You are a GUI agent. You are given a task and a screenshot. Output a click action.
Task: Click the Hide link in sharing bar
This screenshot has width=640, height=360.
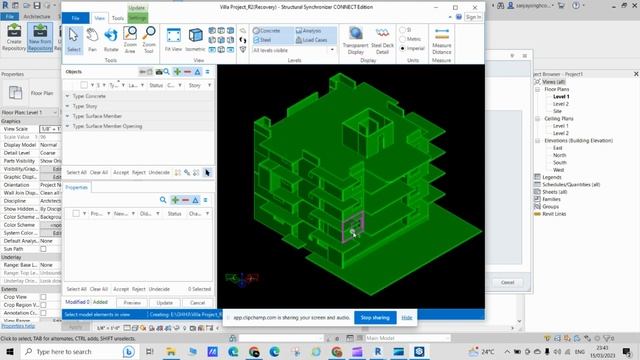click(407, 318)
